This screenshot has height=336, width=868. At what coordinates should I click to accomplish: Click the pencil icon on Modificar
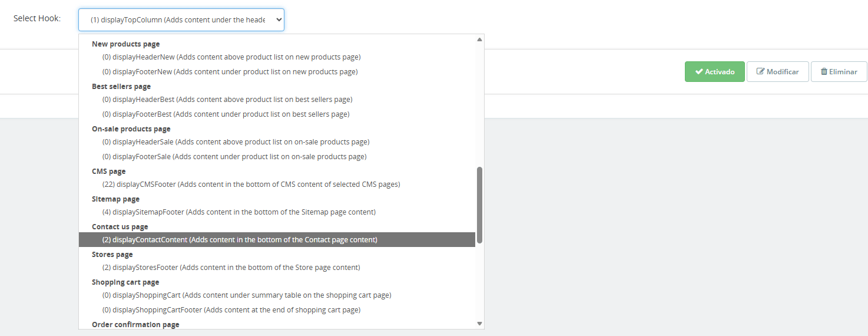pyautogui.click(x=760, y=72)
